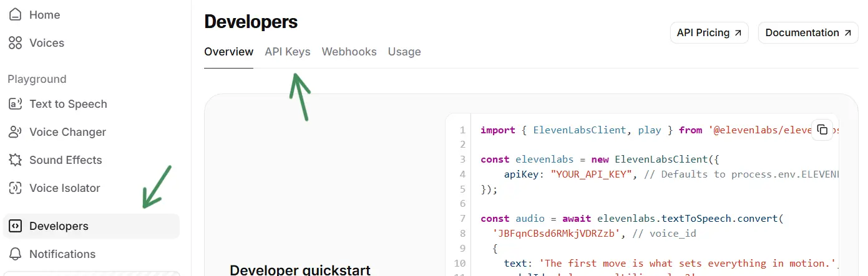
Task: Click line number 7 in code gutter
Action: click(x=462, y=219)
